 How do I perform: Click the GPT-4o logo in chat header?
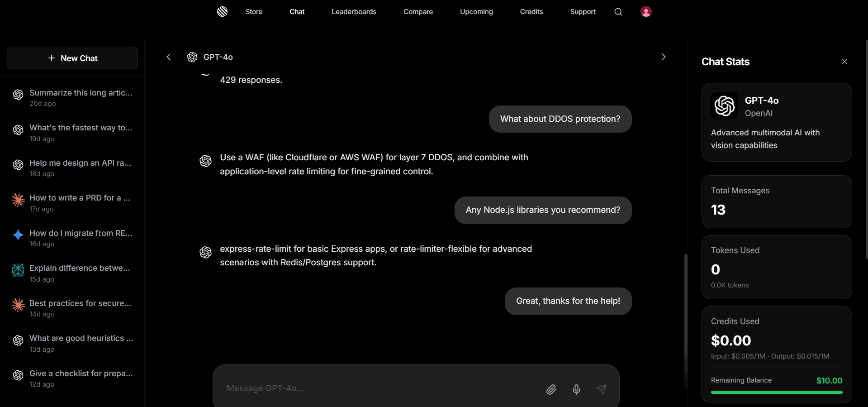coord(192,57)
